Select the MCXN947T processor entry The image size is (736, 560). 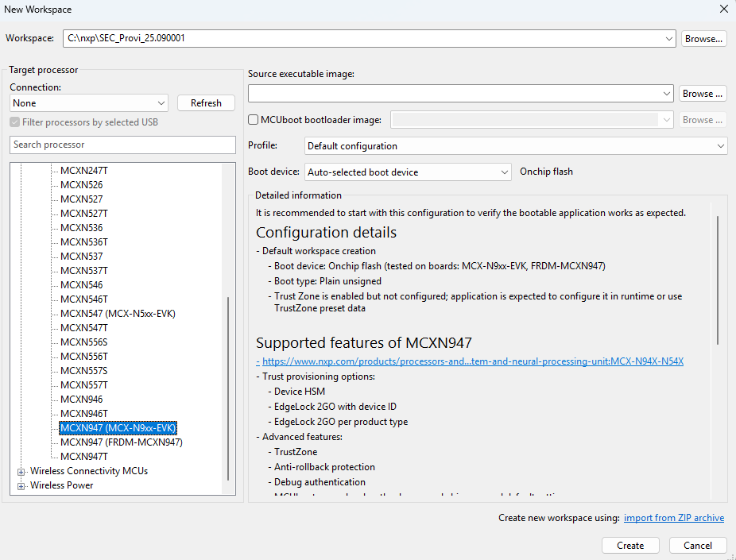tap(84, 457)
